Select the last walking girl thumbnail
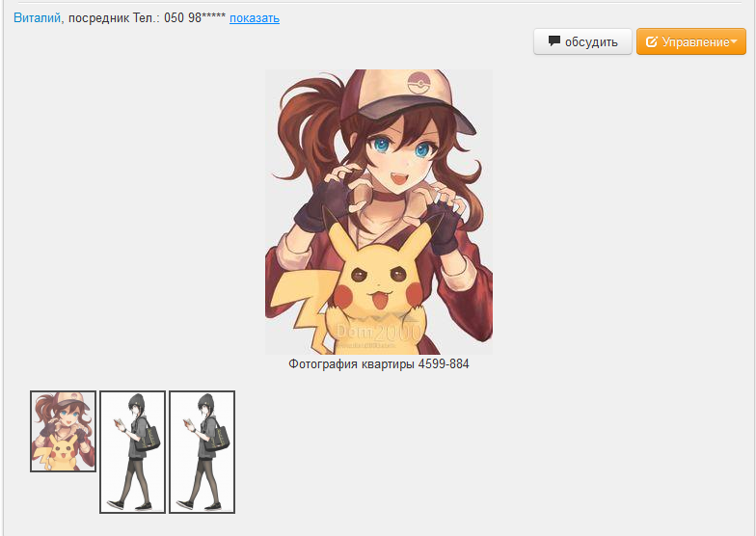This screenshot has width=756, height=536. [x=202, y=452]
